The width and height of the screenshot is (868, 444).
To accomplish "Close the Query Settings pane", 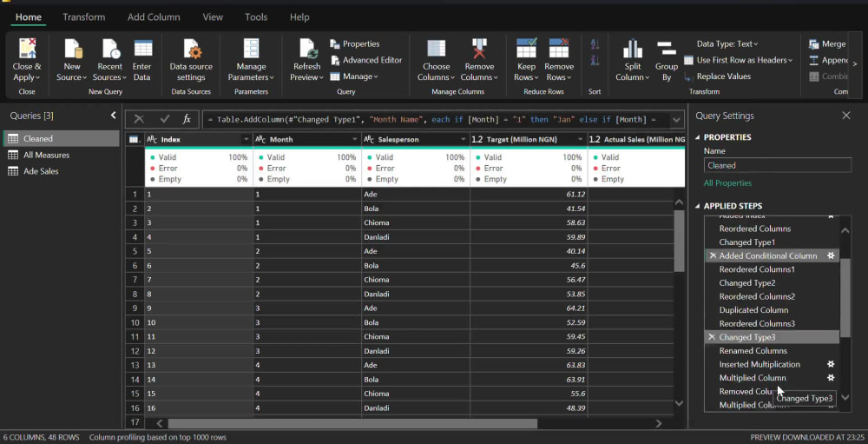I will click(x=845, y=116).
